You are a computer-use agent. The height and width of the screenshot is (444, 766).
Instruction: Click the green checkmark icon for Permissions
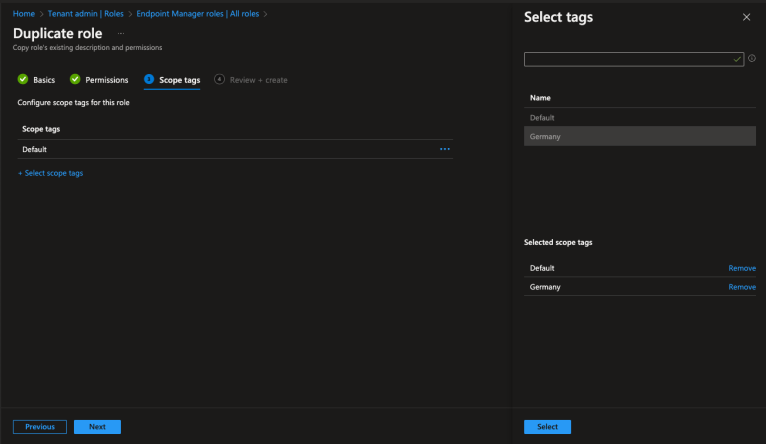pos(75,80)
